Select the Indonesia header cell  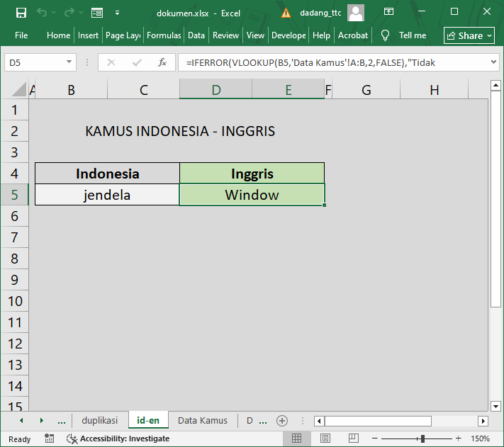(107, 174)
